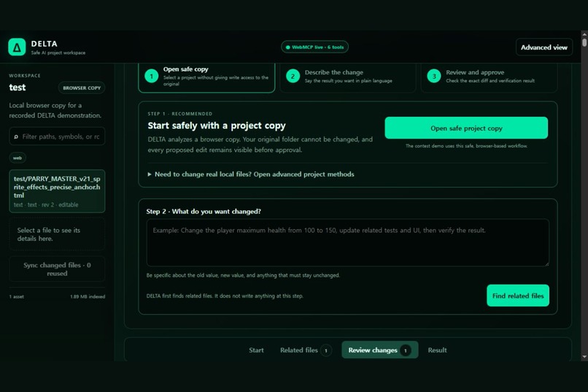Select step 2 Describe the change
588x392 pixels.
pos(348,77)
